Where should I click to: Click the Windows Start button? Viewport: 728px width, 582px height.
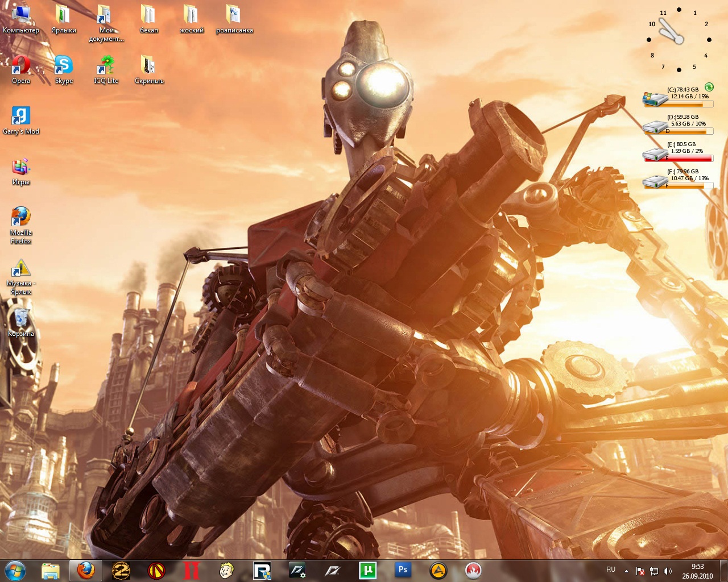click(15, 570)
